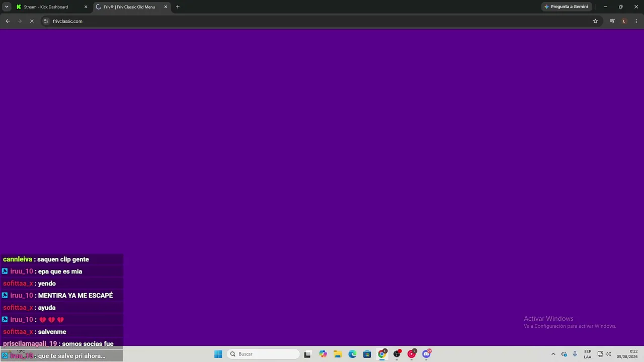Click the message 'ayuda' from sofittaa_x
This screenshot has height=362, width=644.
47,308
